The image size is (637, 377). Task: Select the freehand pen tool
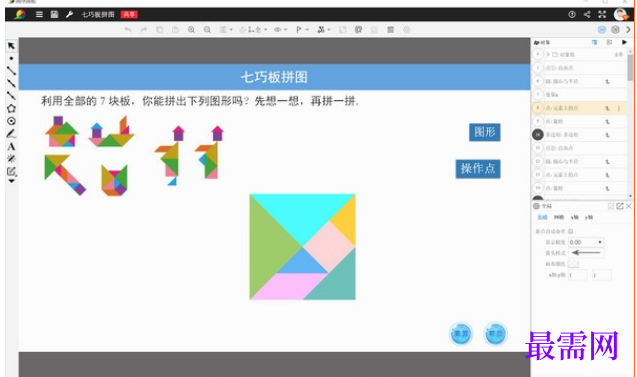[x=11, y=134]
